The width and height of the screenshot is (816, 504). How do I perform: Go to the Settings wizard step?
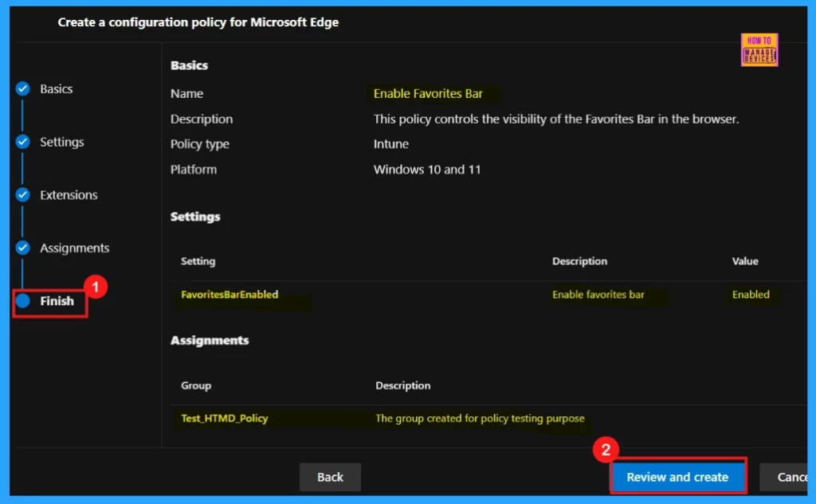(x=62, y=142)
